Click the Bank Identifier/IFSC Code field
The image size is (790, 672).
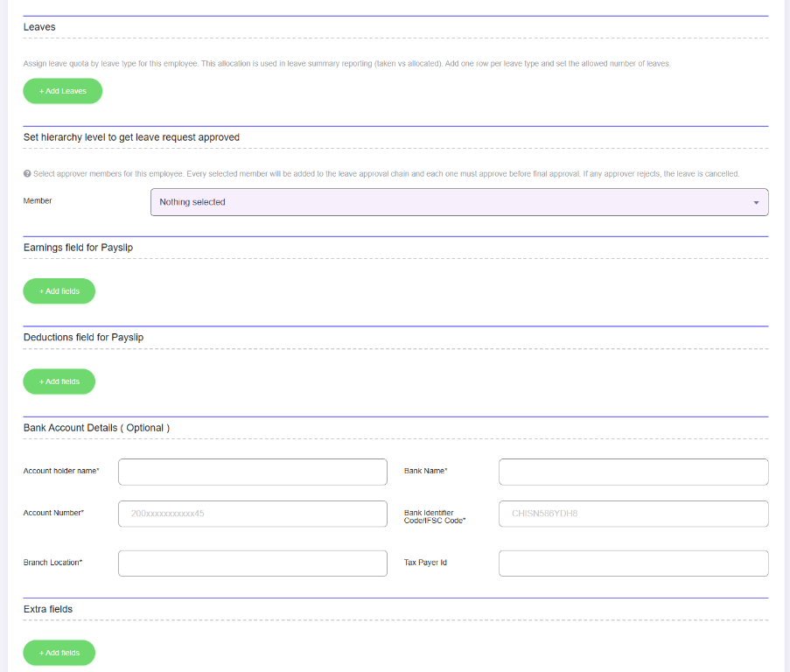point(633,514)
